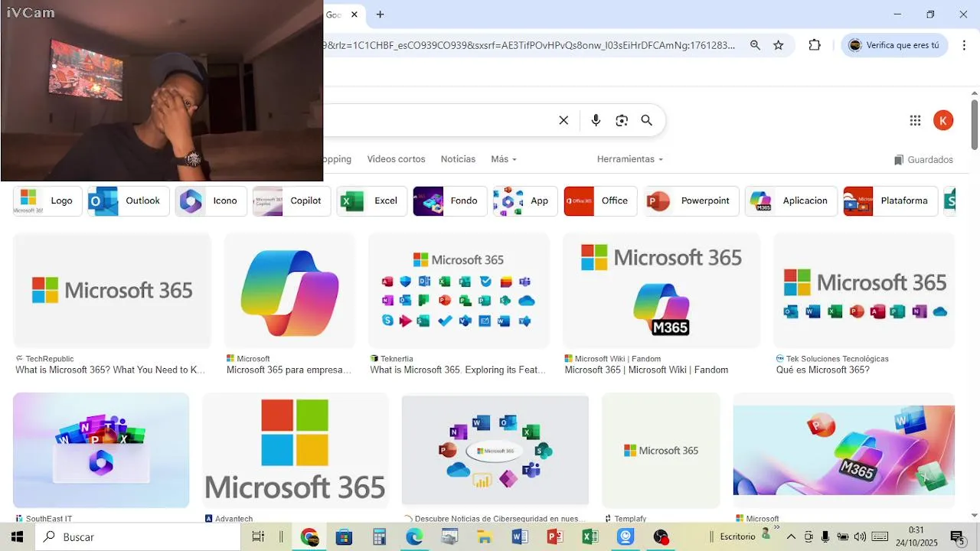This screenshot has height=551, width=980.
Task: Open Google Chrome from the taskbar
Action: point(309,537)
